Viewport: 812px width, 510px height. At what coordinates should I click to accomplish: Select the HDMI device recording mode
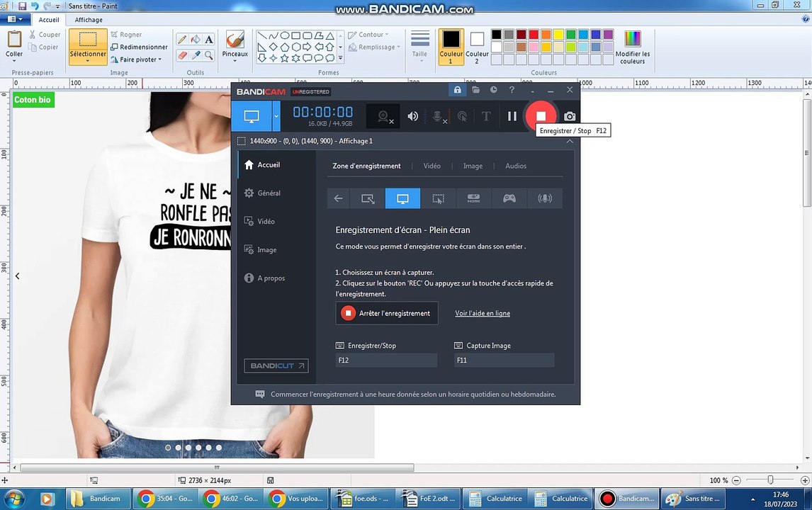click(x=473, y=198)
